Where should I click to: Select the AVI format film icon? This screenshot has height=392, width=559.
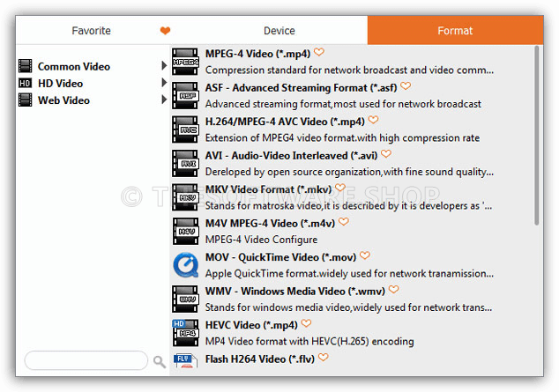(185, 164)
